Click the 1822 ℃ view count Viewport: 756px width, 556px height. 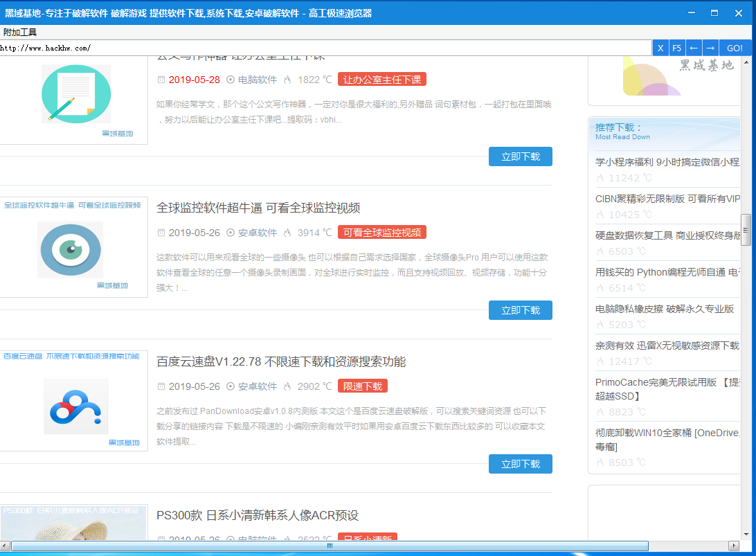315,80
